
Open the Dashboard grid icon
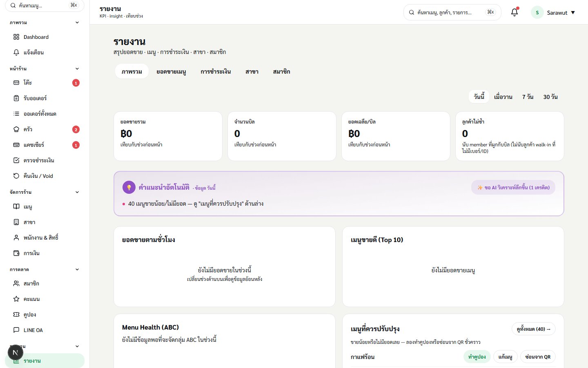click(16, 37)
